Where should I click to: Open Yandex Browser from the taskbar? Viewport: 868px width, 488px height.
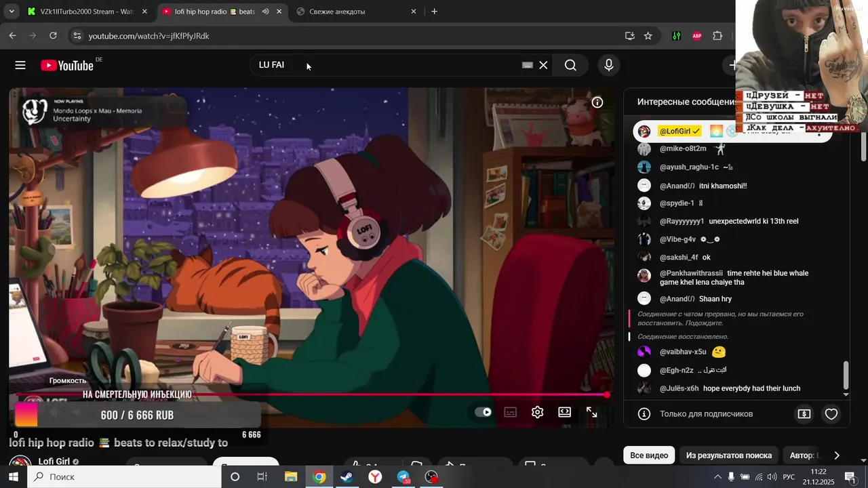point(375,477)
